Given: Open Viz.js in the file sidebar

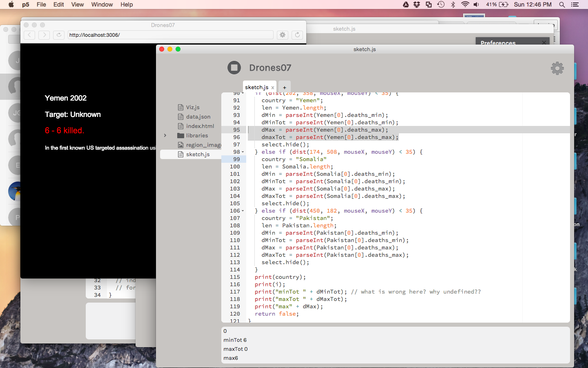Looking at the screenshot, I should 192,107.
